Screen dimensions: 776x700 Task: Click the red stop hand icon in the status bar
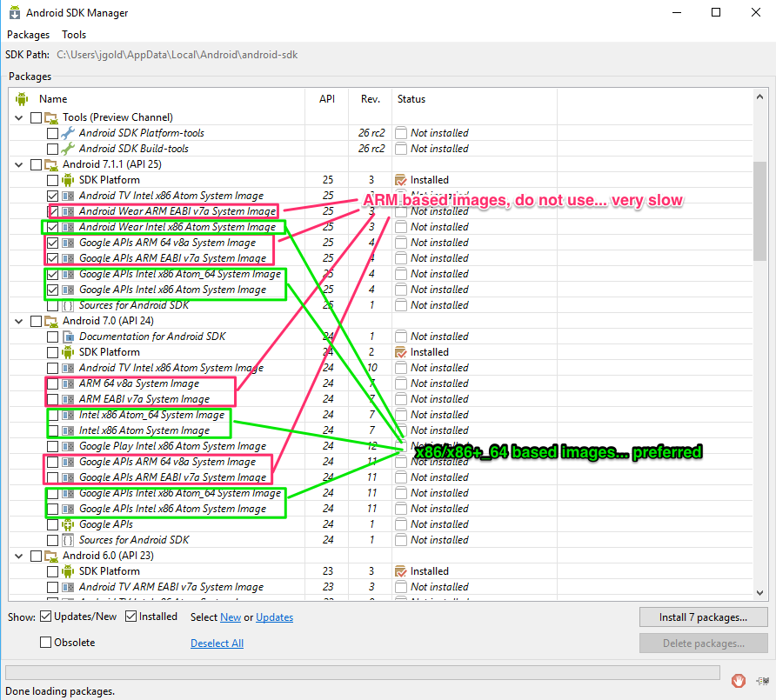739,681
